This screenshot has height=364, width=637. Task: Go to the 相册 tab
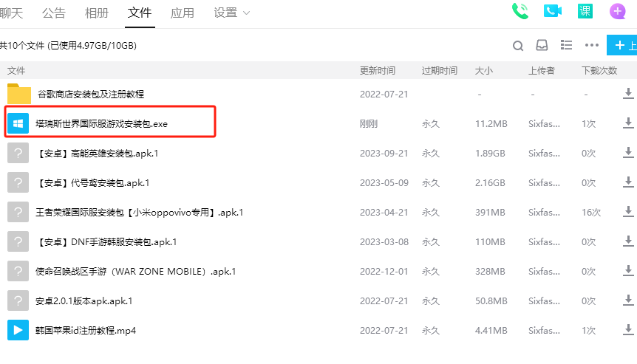[97, 13]
